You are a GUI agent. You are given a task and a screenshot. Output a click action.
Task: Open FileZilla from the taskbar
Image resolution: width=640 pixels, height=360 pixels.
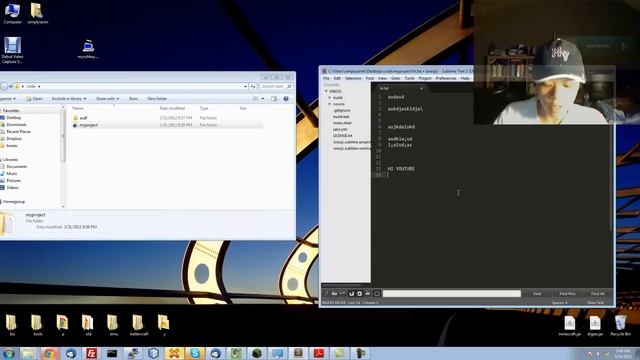(x=91, y=353)
